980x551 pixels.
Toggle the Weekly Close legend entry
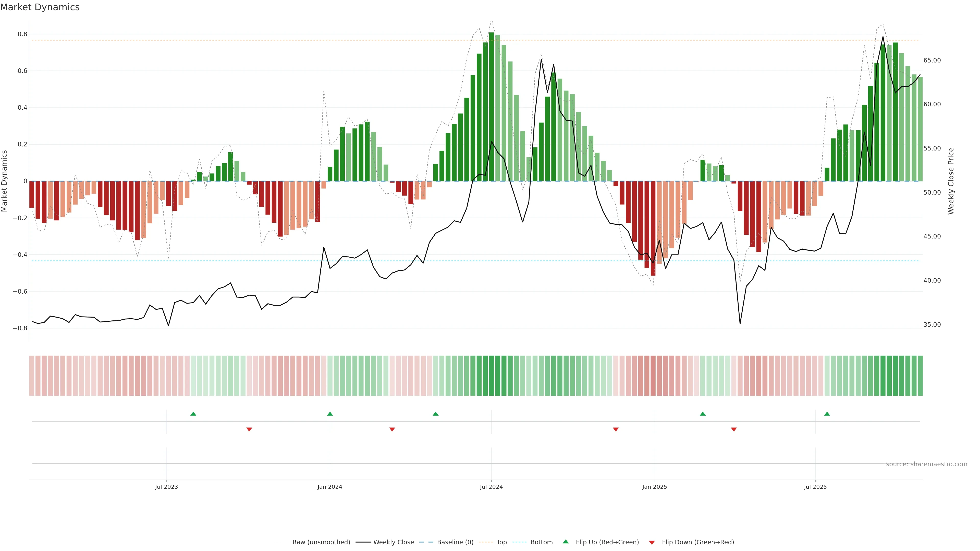393,542
